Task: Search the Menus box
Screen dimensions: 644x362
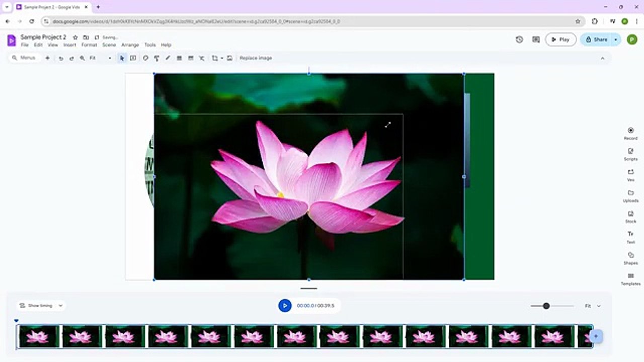Action: pyautogui.click(x=24, y=58)
